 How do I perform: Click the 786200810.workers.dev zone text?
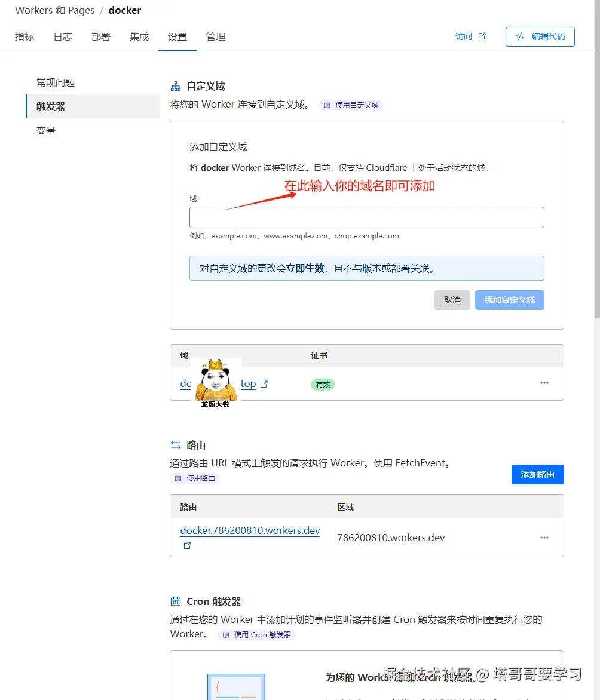(x=391, y=538)
